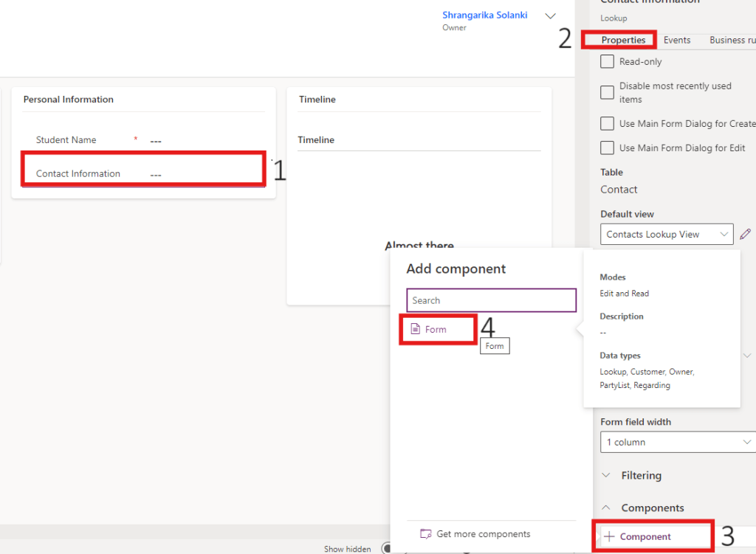Image resolution: width=756 pixels, height=554 pixels.
Task: Tick Use Main Form Dialog for Edit
Action: 607,148
